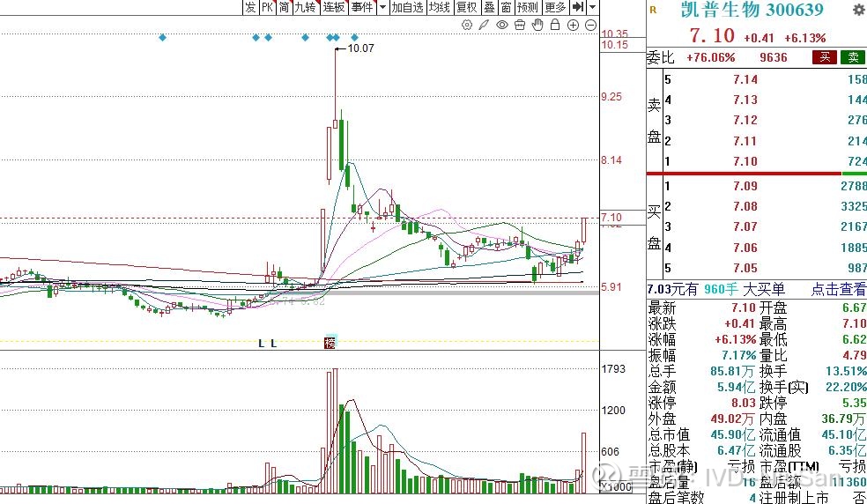
Task: Click 金额 5.94亿 value
Action: (x=737, y=388)
